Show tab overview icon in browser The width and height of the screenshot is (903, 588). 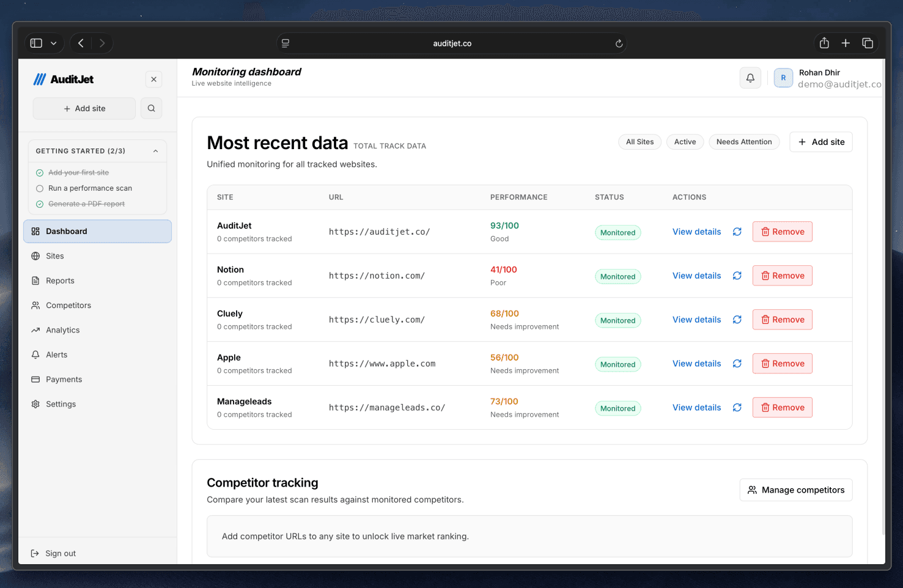(x=868, y=43)
